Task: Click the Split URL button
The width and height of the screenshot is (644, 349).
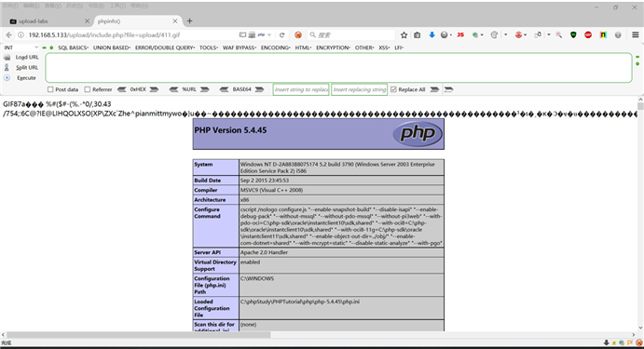Action: coord(27,68)
